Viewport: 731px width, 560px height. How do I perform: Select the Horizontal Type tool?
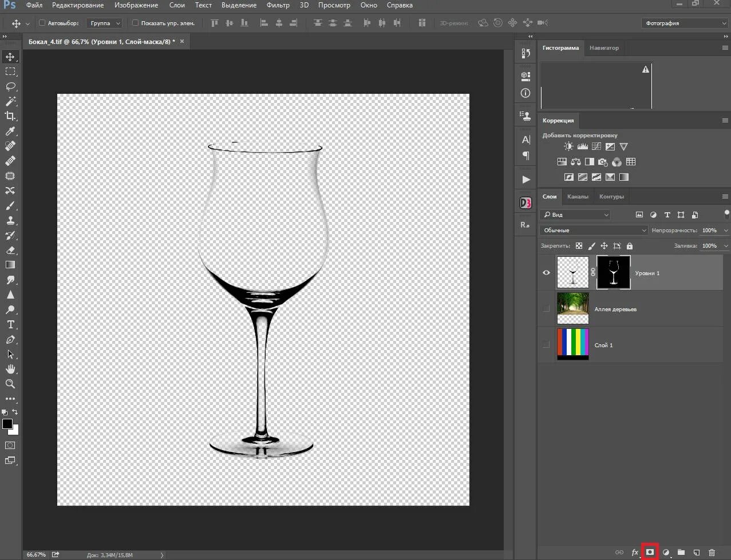pyautogui.click(x=10, y=324)
